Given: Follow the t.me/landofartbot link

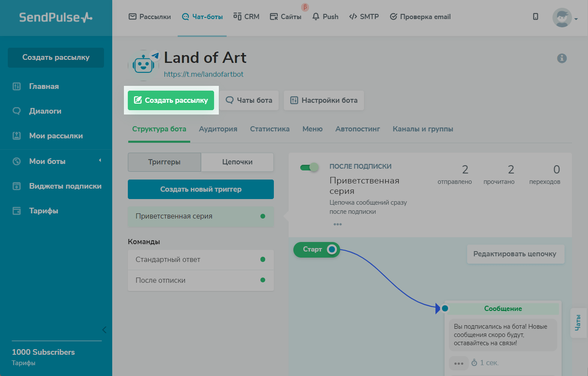Looking at the screenshot, I should (x=204, y=74).
